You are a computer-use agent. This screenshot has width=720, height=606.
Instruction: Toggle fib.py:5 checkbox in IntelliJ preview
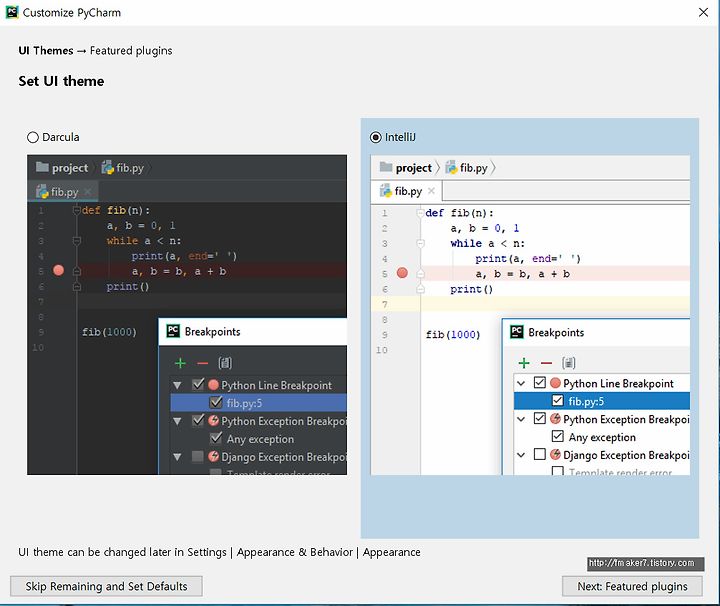tap(557, 400)
